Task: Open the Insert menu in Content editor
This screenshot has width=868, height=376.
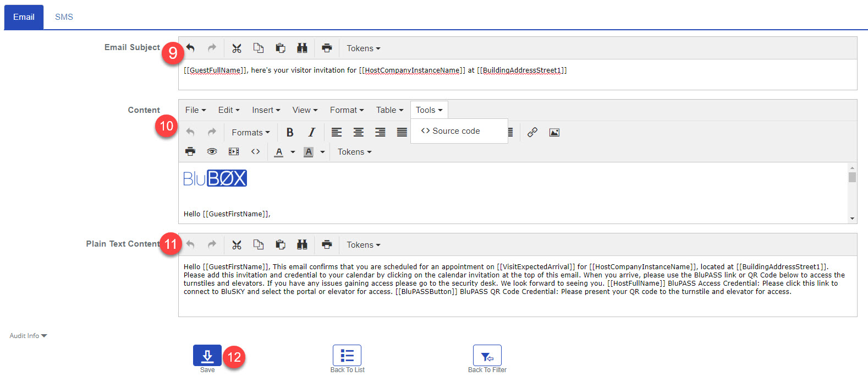Action: tap(266, 110)
